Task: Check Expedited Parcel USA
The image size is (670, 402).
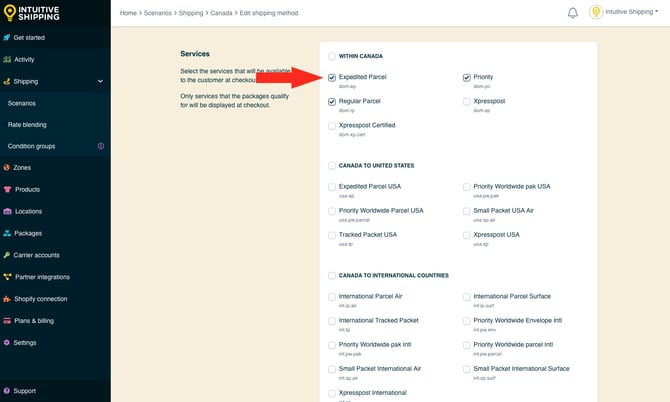Action: tap(332, 187)
